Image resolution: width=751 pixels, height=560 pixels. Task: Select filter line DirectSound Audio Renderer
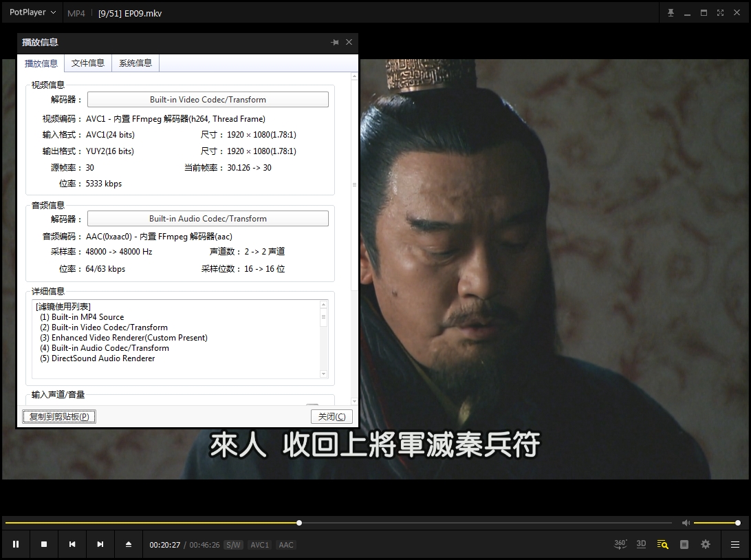[97, 358]
